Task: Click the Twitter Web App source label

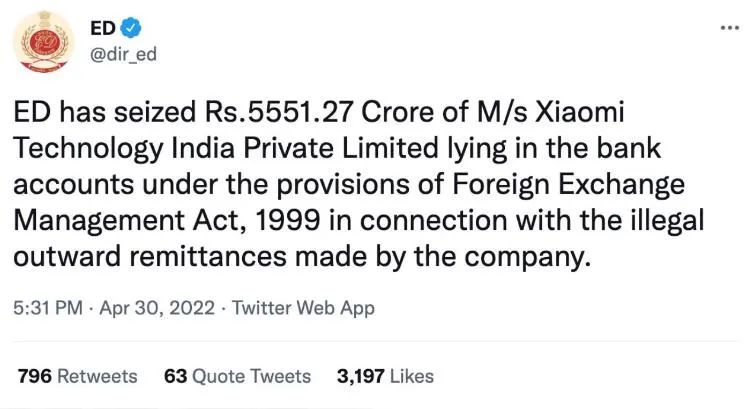Action: point(303,308)
